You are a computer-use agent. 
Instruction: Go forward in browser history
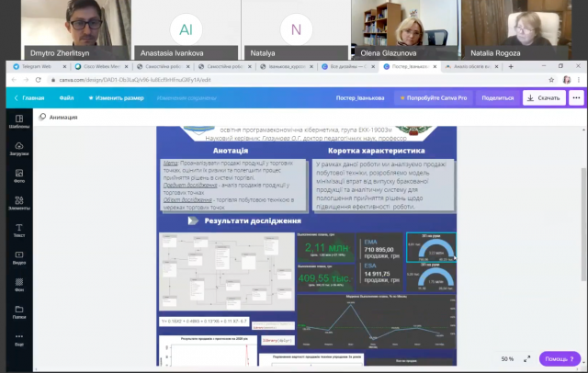[x=26, y=80]
